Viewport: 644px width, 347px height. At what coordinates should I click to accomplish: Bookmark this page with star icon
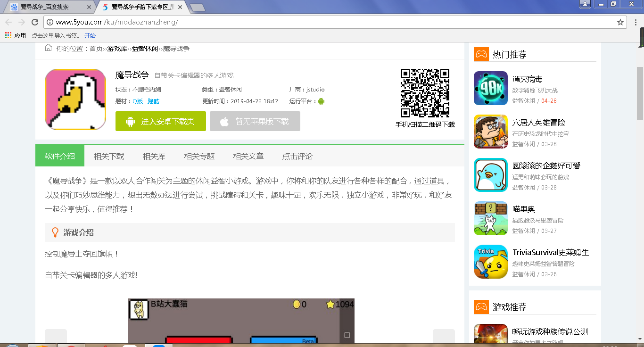click(620, 22)
